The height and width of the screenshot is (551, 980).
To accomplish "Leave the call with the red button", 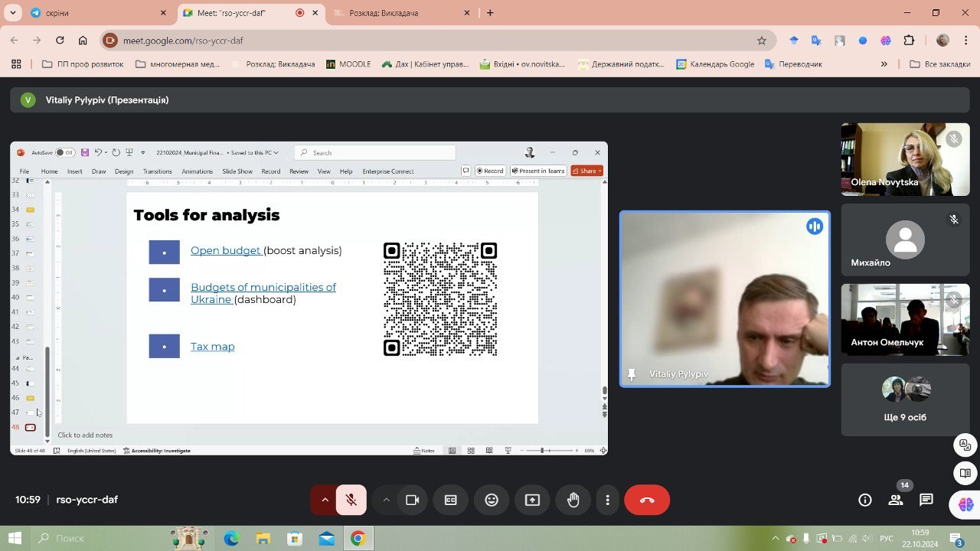I will (647, 500).
